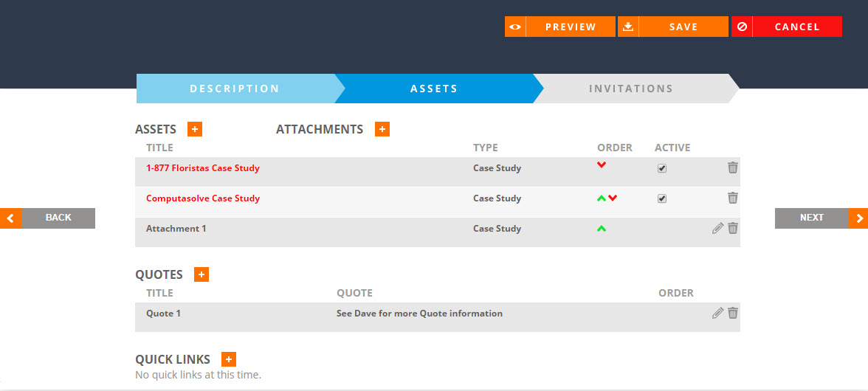Image resolution: width=868 pixels, height=391 pixels.
Task: Click the Attachments section heading
Action: click(320, 129)
